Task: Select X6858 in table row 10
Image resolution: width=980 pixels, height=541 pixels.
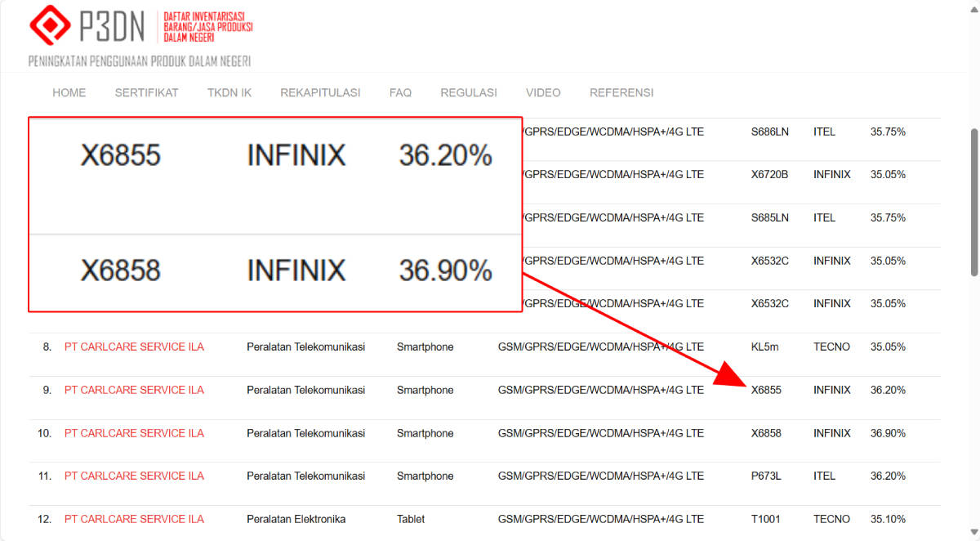Action: click(x=766, y=433)
